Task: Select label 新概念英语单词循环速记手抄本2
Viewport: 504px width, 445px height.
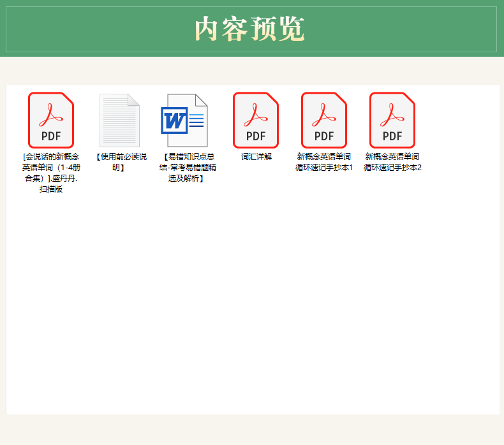Action: (x=392, y=162)
